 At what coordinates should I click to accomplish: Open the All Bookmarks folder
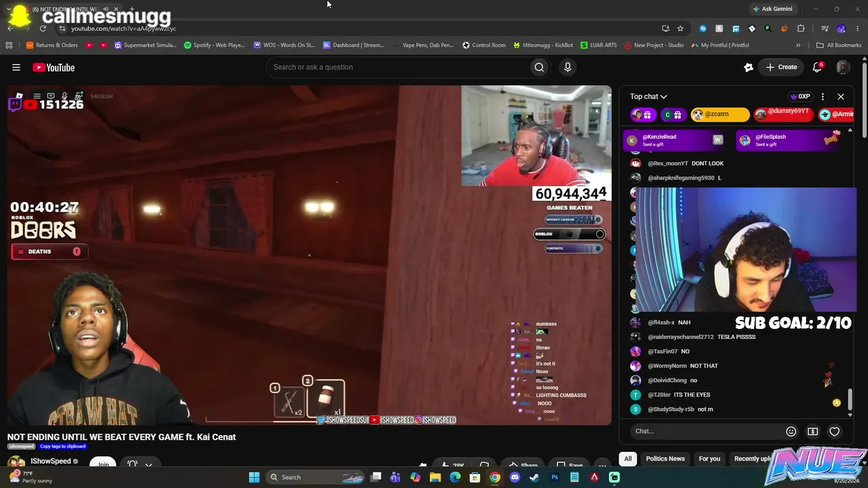839,45
